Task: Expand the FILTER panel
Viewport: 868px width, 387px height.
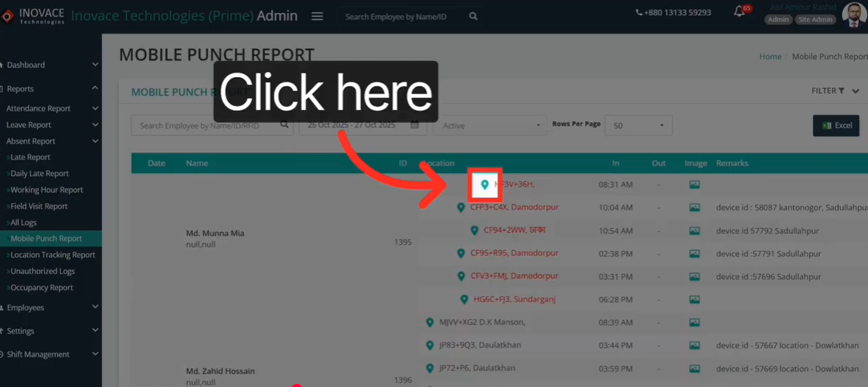Action: 835,91
